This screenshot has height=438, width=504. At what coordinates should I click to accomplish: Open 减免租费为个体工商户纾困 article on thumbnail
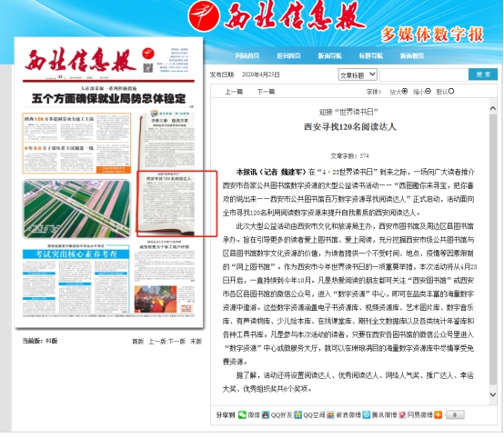click(165, 247)
